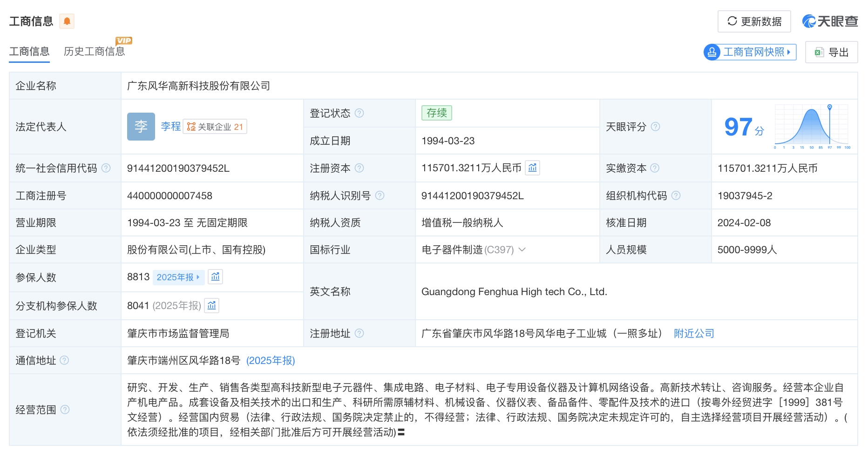This screenshot has width=868, height=458.
Task: Click the 股份有限公司(上市、国有控股) company type
Action: click(x=197, y=250)
